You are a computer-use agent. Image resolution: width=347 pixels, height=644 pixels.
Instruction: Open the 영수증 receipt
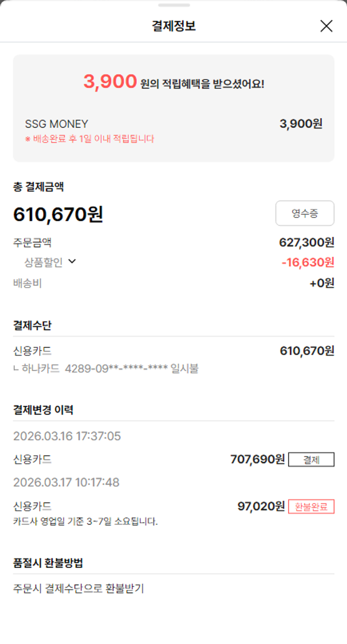click(304, 213)
